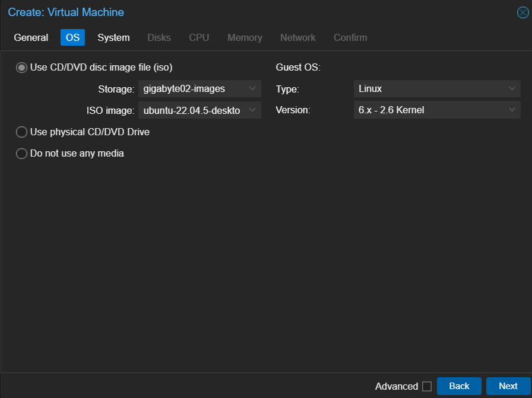The height and width of the screenshot is (398, 532).
Task: Go to the CPU tab
Action: coord(199,37)
